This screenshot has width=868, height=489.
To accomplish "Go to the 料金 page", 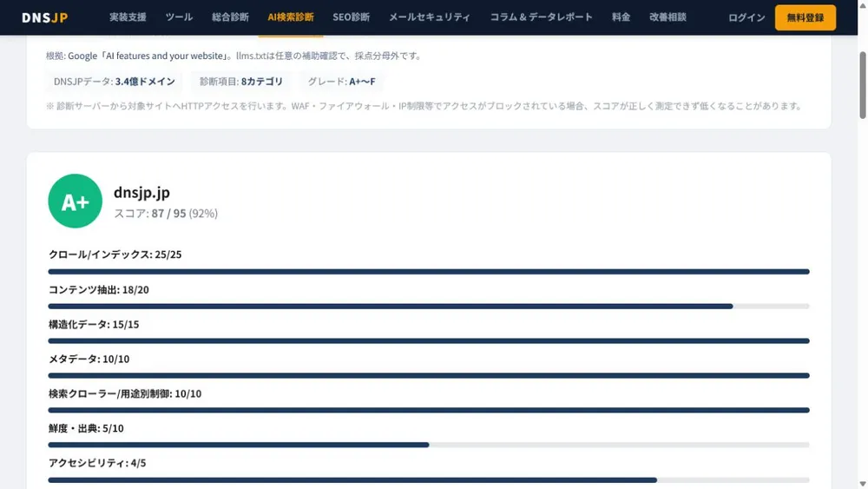I will 621,17.
